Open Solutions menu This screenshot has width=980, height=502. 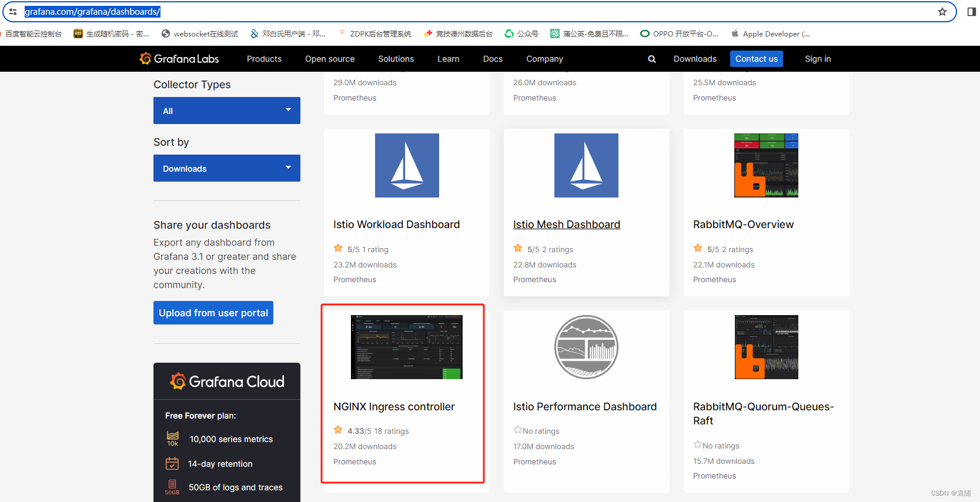tap(396, 59)
